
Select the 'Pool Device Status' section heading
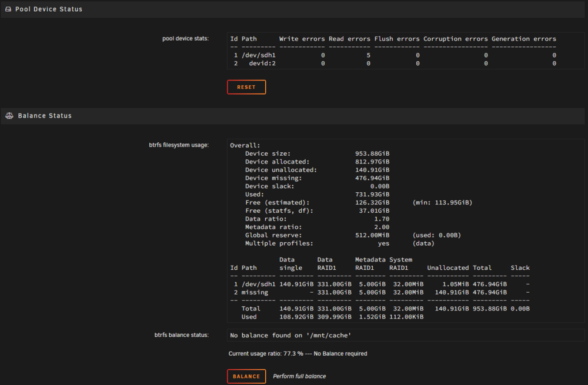point(49,9)
